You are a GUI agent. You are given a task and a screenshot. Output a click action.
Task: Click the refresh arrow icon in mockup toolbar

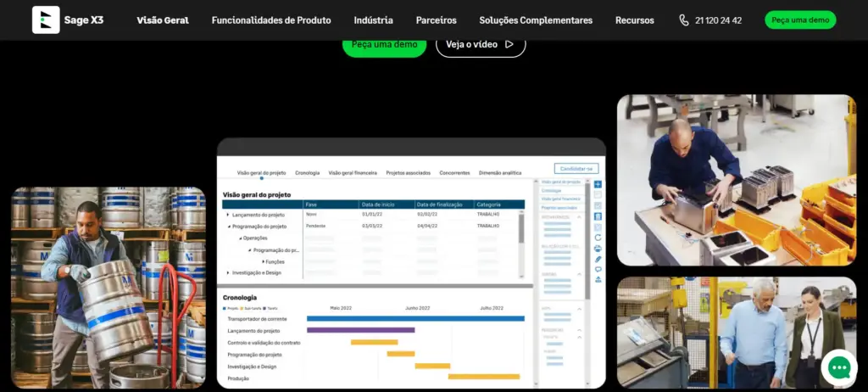(x=598, y=238)
